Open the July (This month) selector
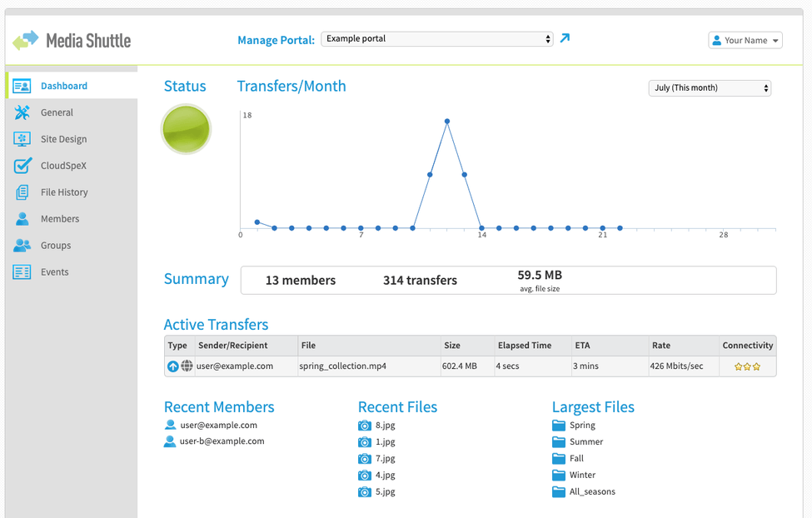812x518 pixels. coord(708,87)
